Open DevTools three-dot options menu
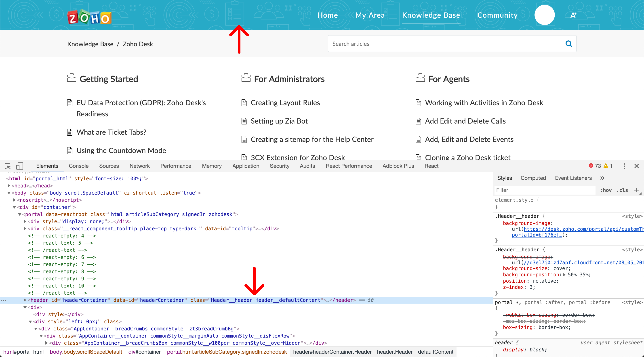Image resolution: width=644 pixels, height=357 pixels. coord(624,166)
